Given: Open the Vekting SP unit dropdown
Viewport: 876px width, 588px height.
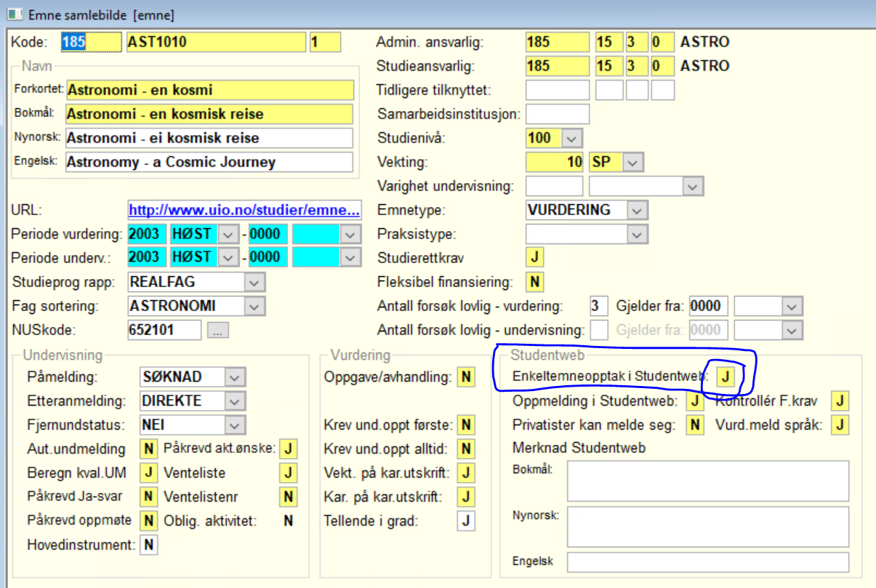Looking at the screenshot, I should pos(635,162).
